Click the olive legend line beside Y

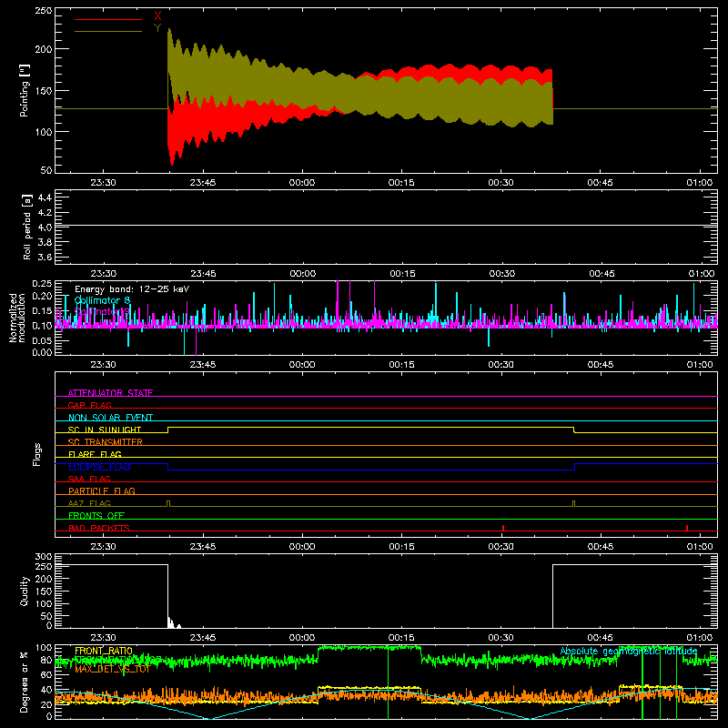pyautogui.click(x=108, y=32)
